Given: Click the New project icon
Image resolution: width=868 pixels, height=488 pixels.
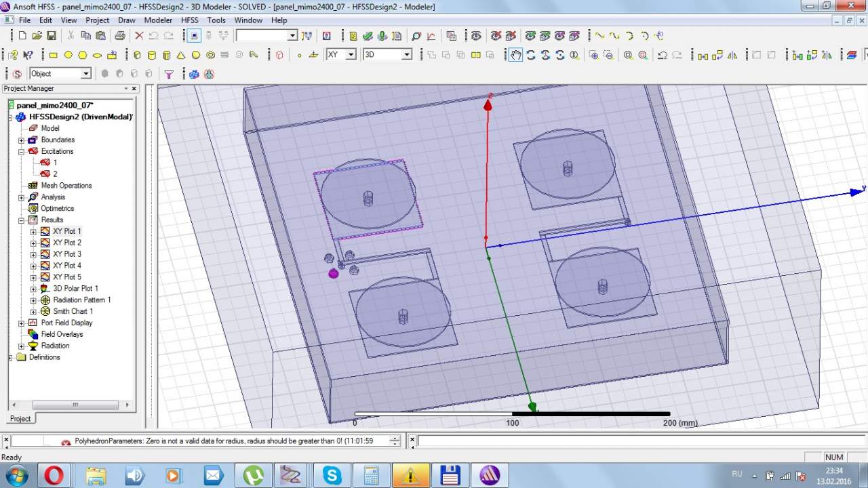Looking at the screenshot, I should [22, 36].
